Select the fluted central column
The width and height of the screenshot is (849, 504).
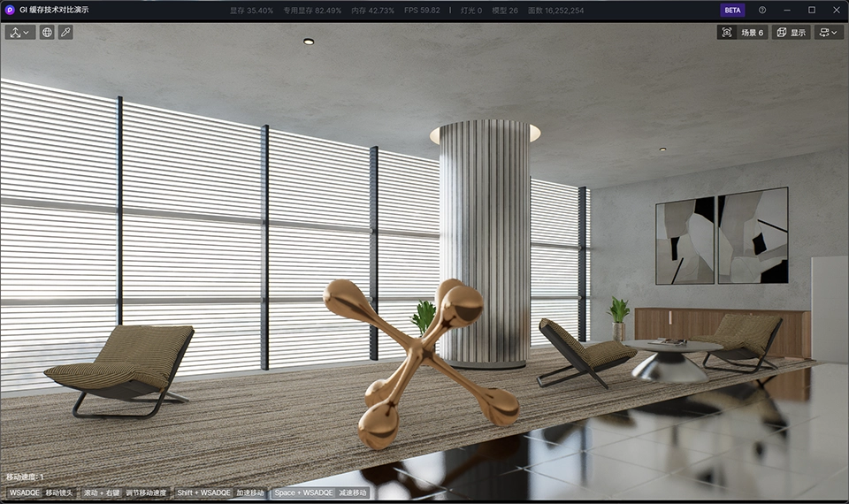tap(485, 239)
